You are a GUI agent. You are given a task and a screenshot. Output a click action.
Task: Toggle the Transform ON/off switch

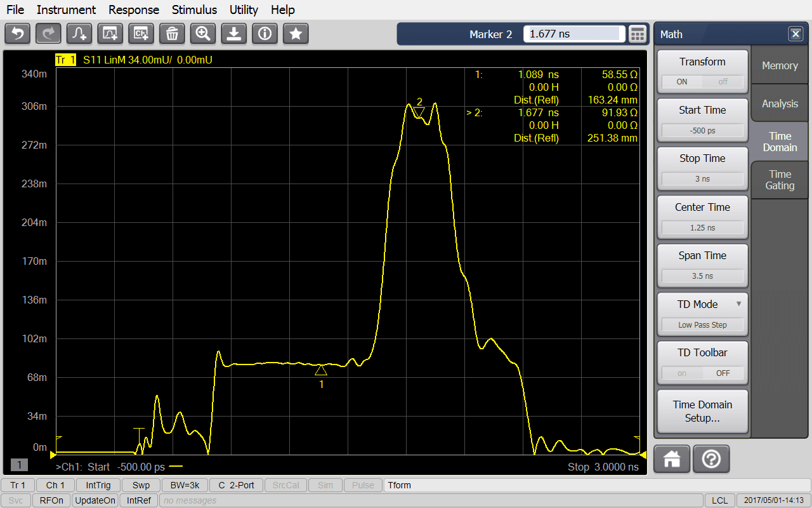click(x=702, y=82)
